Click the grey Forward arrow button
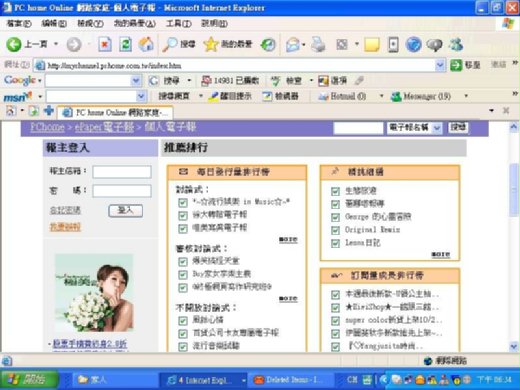Screen dimensions: 520x390 coord(74,44)
